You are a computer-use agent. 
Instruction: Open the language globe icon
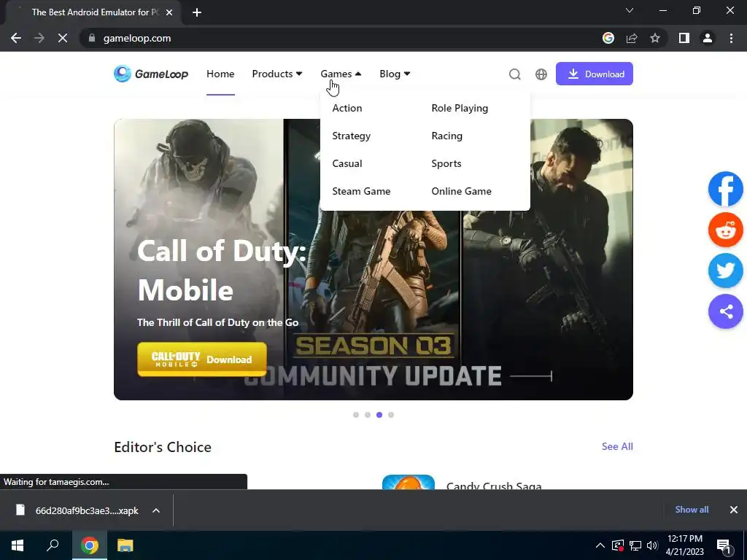click(x=541, y=74)
